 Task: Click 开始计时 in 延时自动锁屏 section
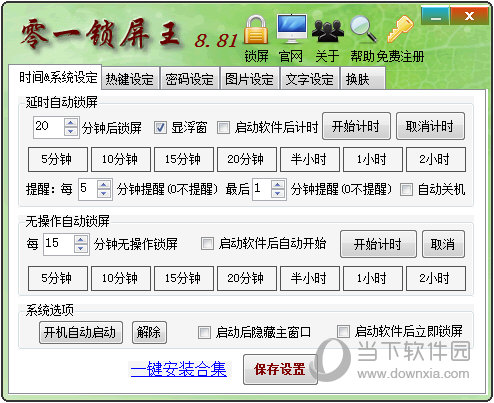pyautogui.click(x=356, y=126)
